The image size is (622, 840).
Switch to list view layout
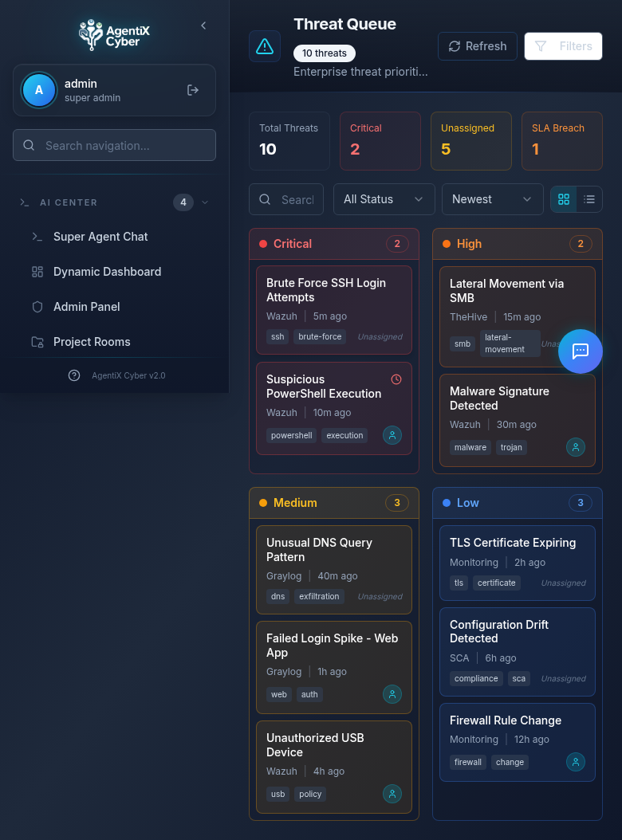tap(589, 199)
